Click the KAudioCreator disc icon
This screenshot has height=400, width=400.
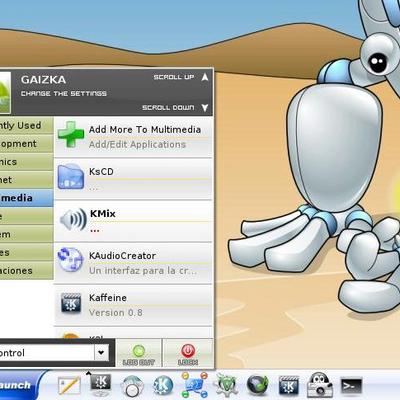[x=70, y=260]
